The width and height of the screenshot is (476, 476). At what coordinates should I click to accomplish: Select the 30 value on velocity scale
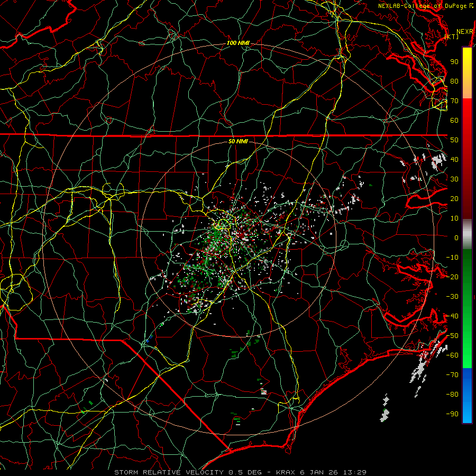(454, 179)
